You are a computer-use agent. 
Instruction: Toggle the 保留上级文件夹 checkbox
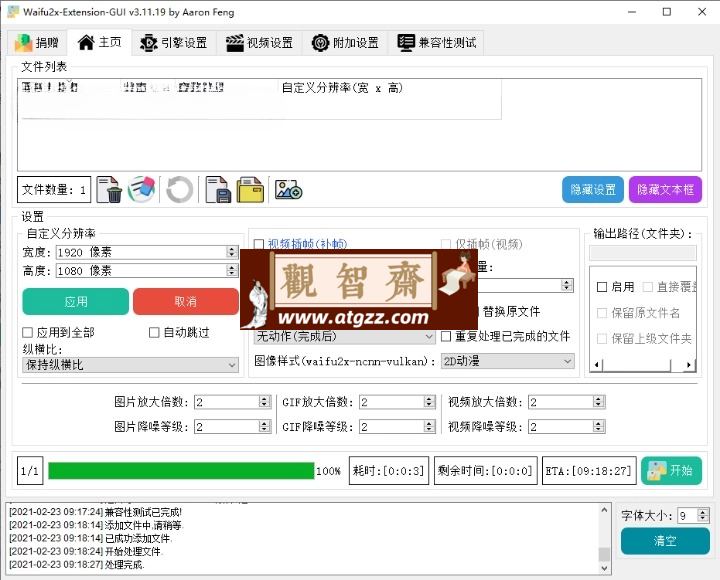click(602, 339)
